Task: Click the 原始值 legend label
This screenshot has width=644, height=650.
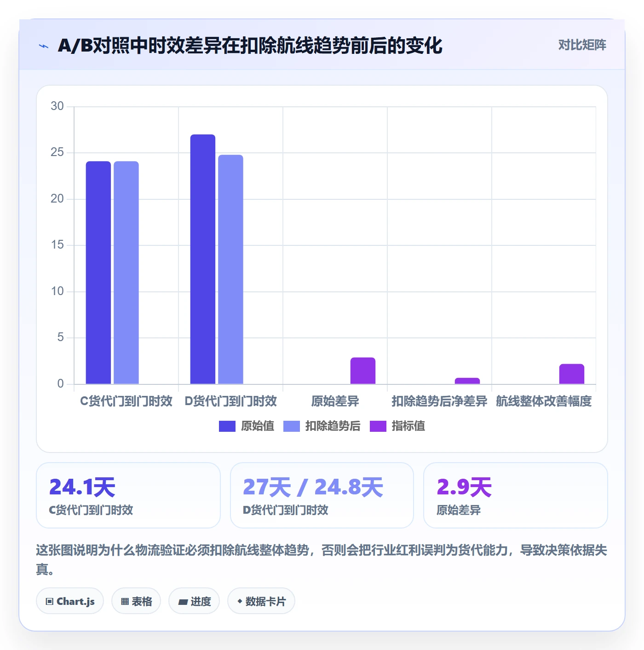Action: coord(258,426)
